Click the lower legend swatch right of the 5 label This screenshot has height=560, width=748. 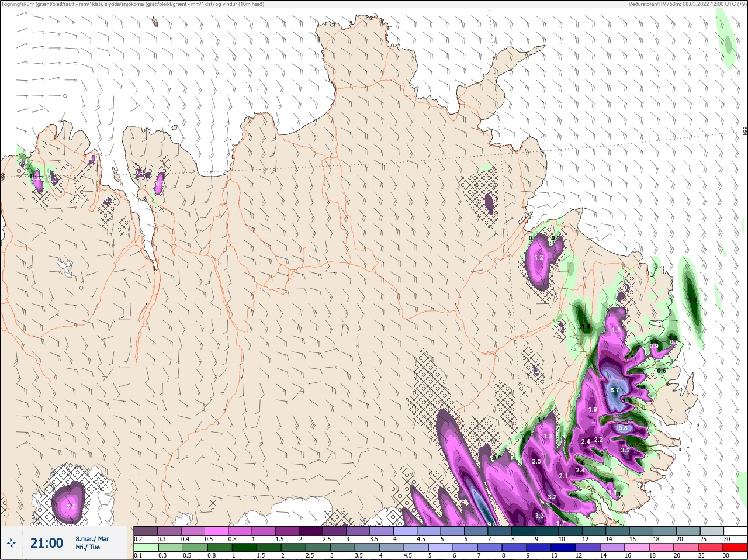click(441, 548)
